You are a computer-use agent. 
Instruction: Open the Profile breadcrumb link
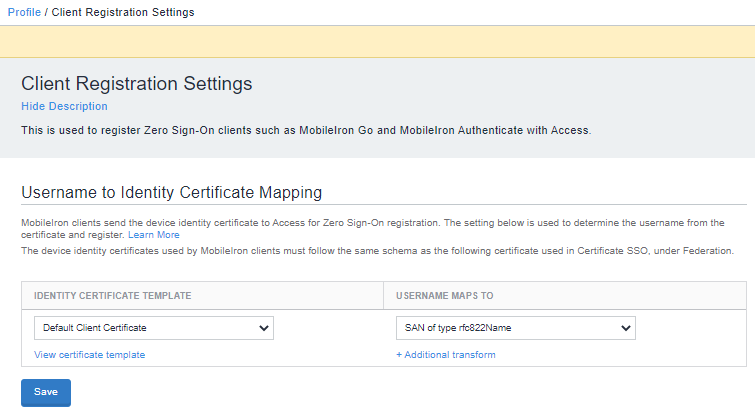click(x=24, y=12)
